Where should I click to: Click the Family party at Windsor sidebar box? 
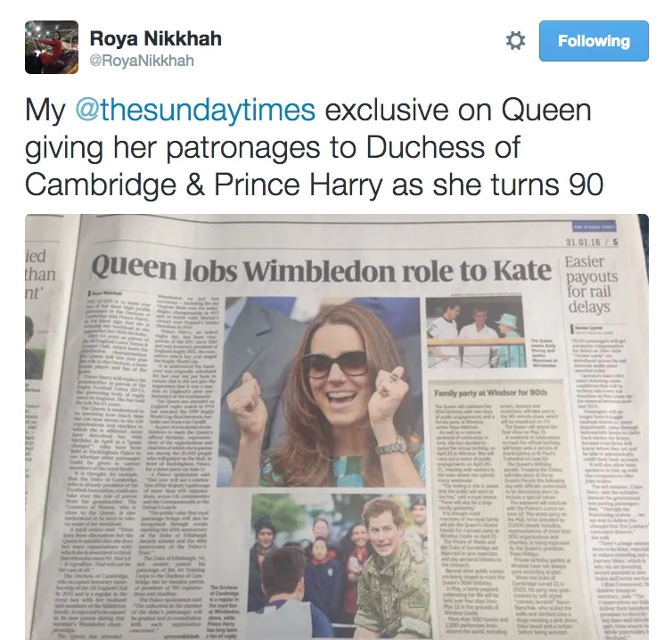point(496,510)
